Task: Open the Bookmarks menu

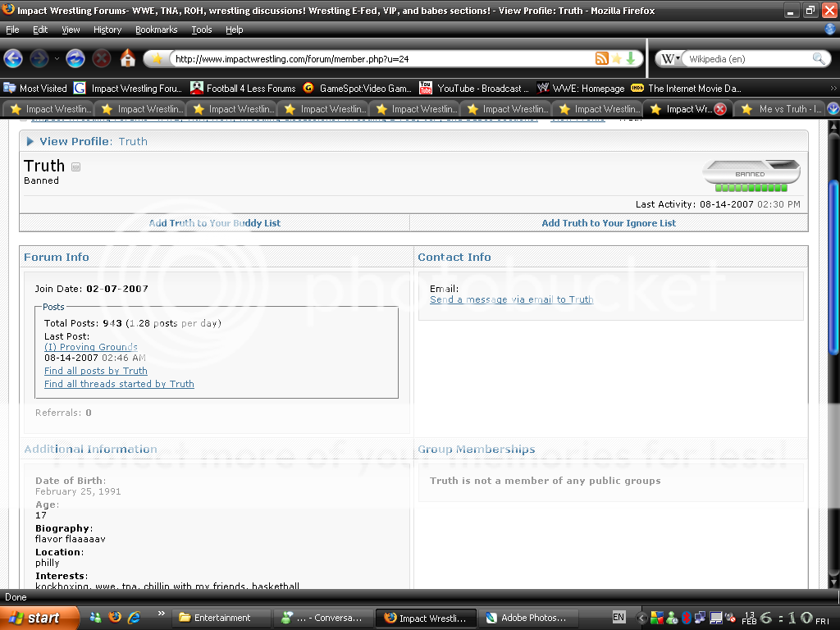Action: point(155,30)
